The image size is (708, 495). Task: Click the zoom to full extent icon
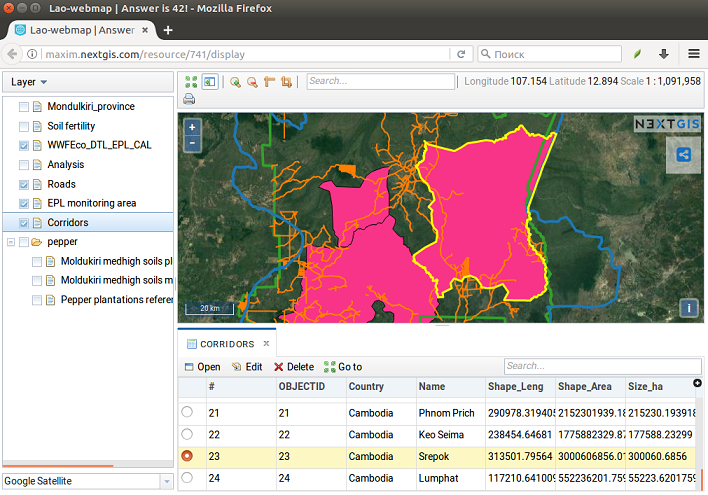click(x=191, y=82)
